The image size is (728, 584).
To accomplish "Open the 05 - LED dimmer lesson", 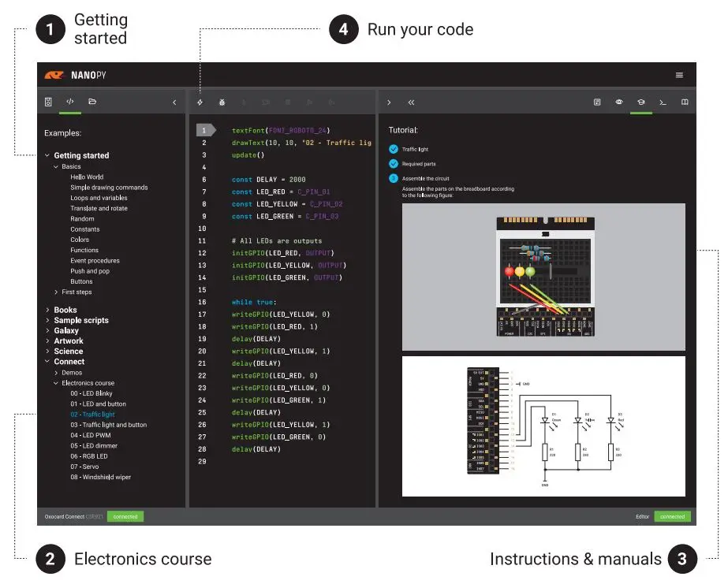I will click(94, 446).
